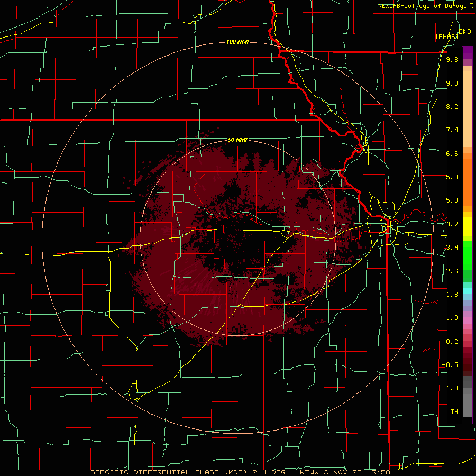This screenshot has height=476, width=476.
Task: Click the 1.0 scale value
Action: 452,318
